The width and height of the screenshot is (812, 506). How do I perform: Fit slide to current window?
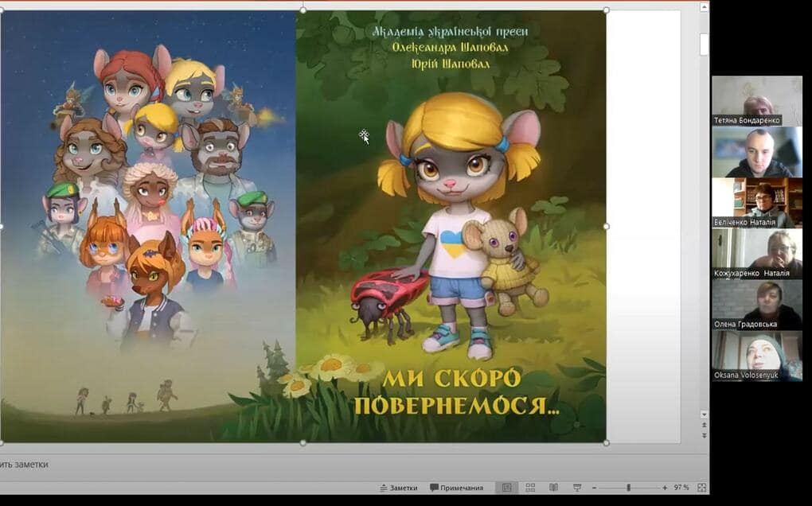pyautogui.click(x=701, y=488)
